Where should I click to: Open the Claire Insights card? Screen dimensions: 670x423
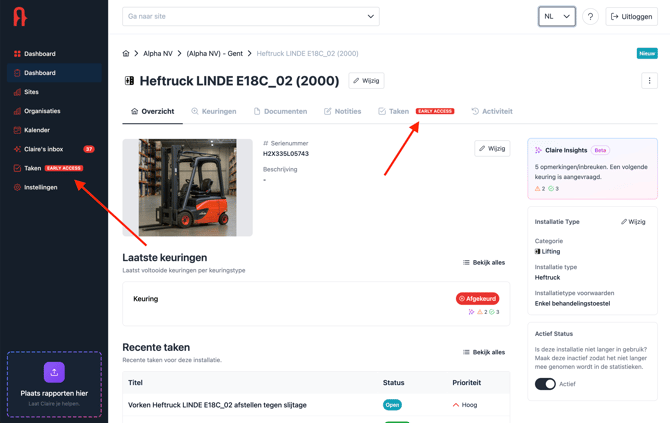[x=592, y=169]
